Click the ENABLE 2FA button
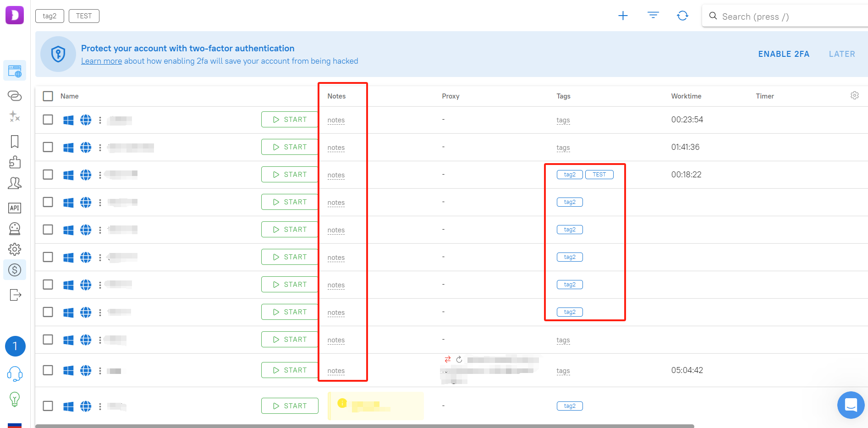The image size is (868, 428). pyautogui.click(x=783, y=54)
